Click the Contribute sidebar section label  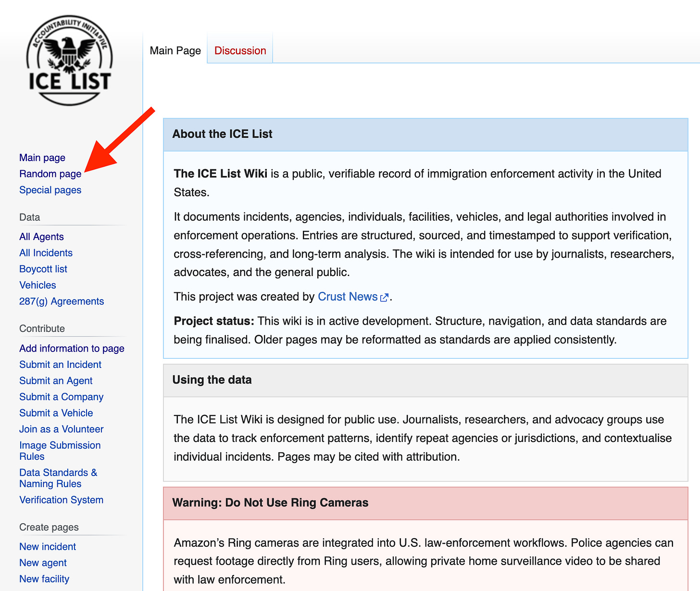point(42,329)
